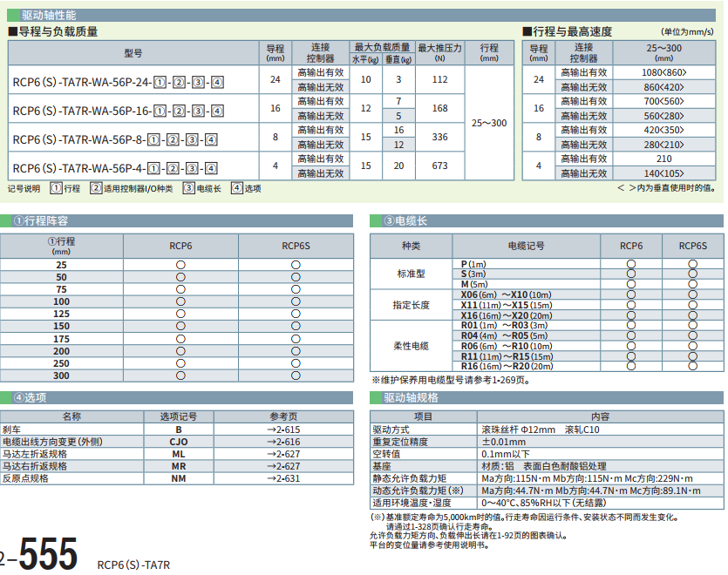
Task: Click model RCP6(S)-TA7R-WA-56P-24 row text
Action: [x=119, y=83]
